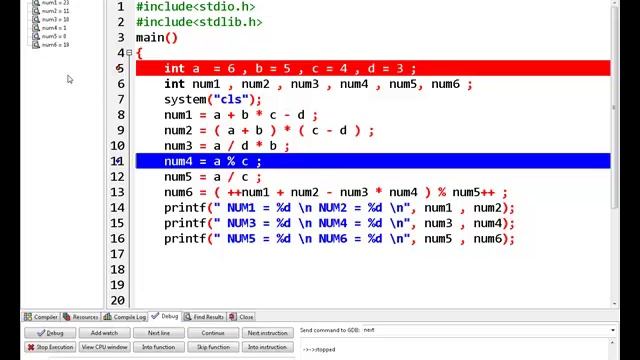Click the '>>>stopped' GDB output text

[x=319, y=349]
